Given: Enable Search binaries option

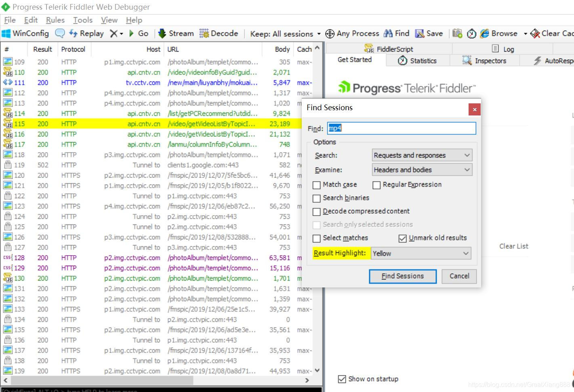Looking at the screenshot, I should click(x=317, y=198).
